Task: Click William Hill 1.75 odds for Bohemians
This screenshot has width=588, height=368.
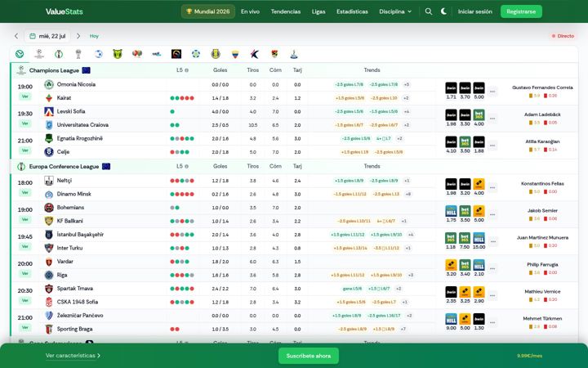Action: point(451,214)
